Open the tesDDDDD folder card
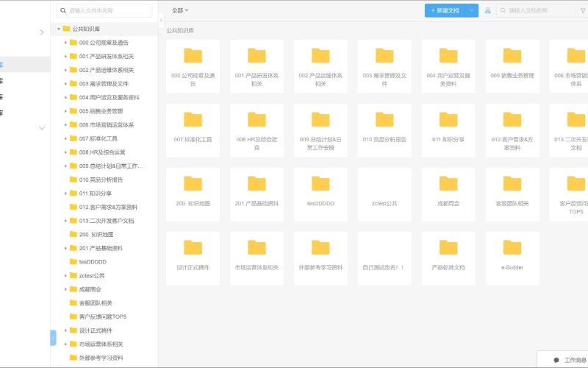Screen dimensions: 588x368 click(320, 194)
